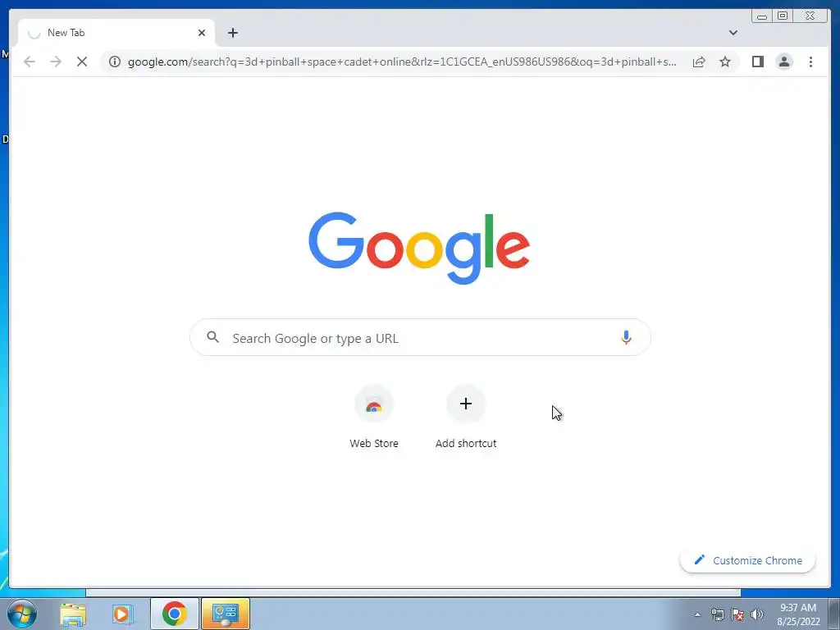Open Windows Explorer from taskbar

click(x=73, y=614)
